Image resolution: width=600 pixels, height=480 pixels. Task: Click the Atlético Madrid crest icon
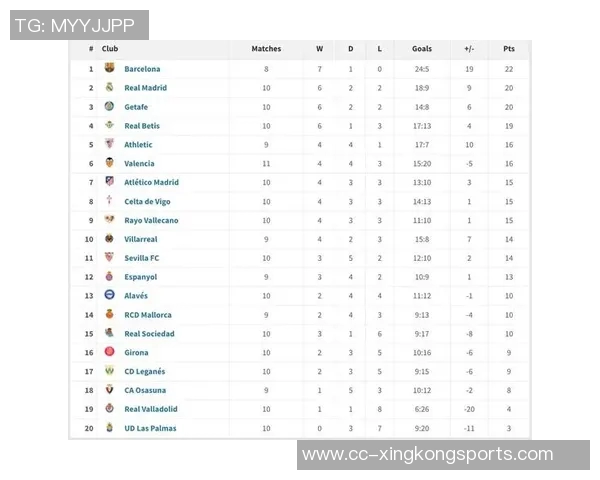pos(109,182)
